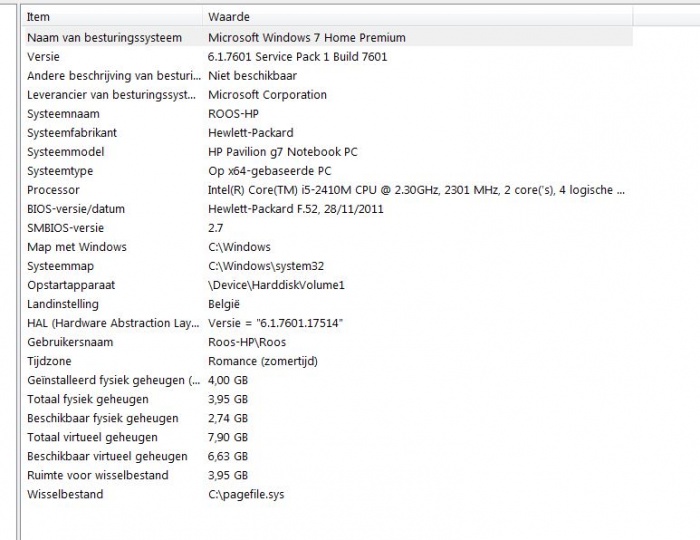The height and width of the screenshot is (540, 700).
Task: Click the 2,74 GB value
Action: tap(228, 418)
